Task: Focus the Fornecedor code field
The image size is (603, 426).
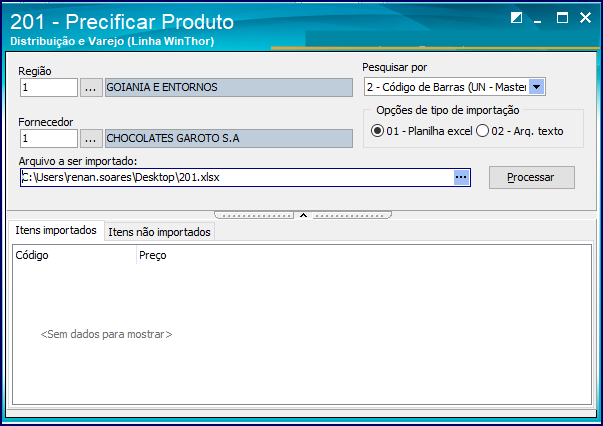Action: point(49,138)
